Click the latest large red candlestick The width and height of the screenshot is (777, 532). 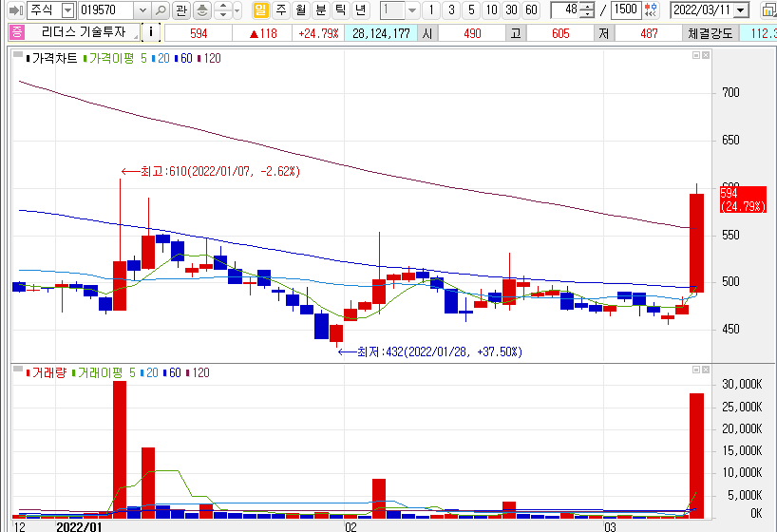[696, 243]
